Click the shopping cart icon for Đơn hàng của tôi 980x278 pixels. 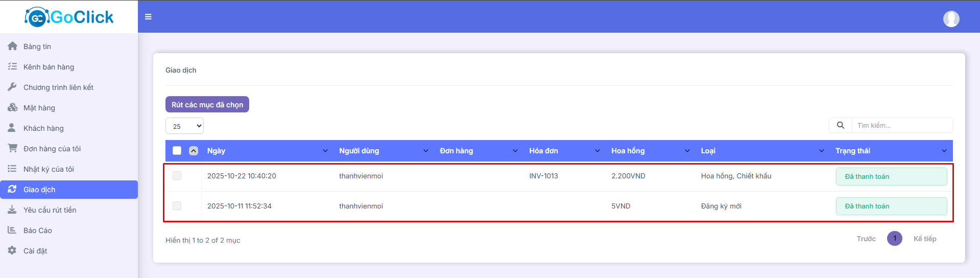[12, 149]
